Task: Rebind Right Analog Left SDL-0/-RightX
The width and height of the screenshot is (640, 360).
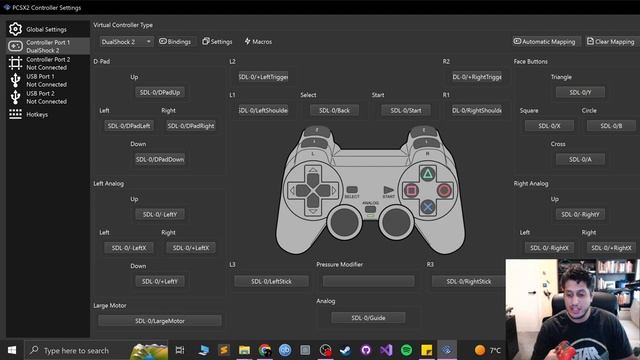Action: pyautogui.click(x=549, y=248)
